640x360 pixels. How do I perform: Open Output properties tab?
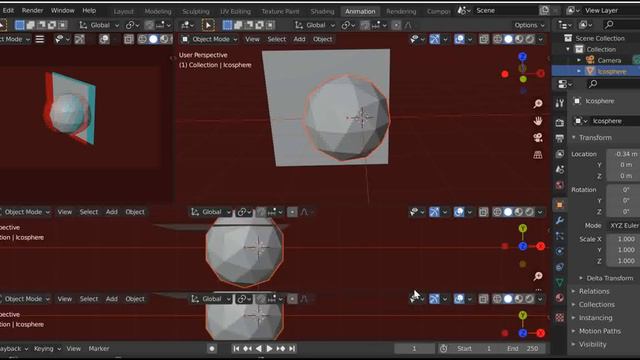point(560,139)
